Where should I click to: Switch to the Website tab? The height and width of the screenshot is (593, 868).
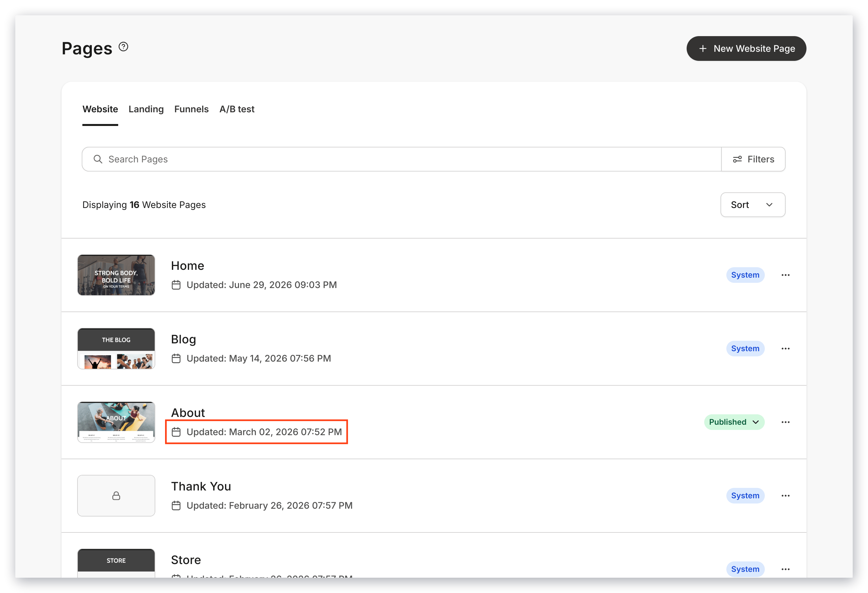100,109
